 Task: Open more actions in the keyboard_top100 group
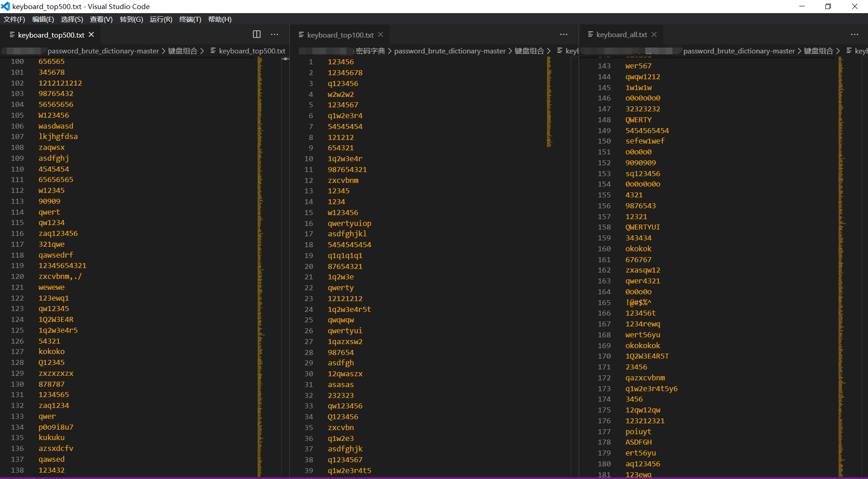click(564, 34)
